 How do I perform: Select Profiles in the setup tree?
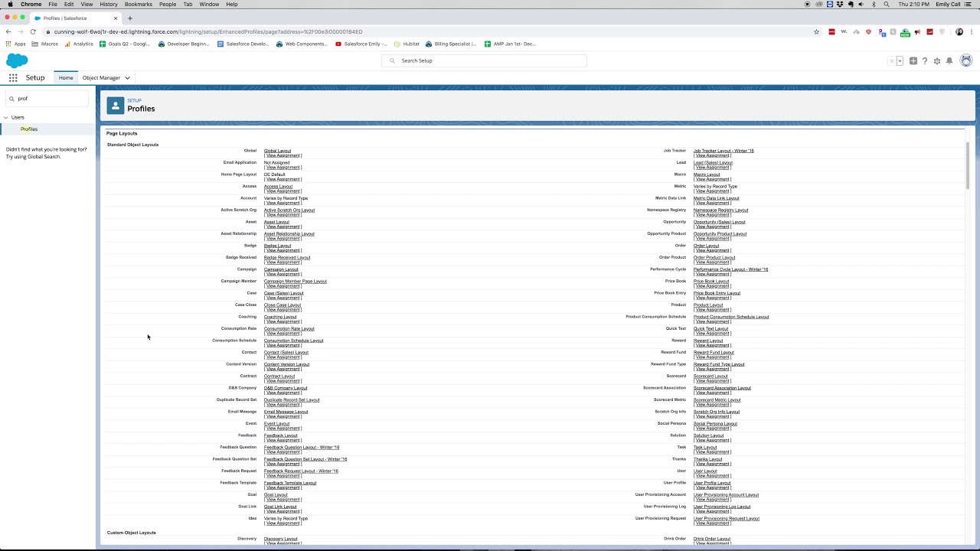coord(29,129)
